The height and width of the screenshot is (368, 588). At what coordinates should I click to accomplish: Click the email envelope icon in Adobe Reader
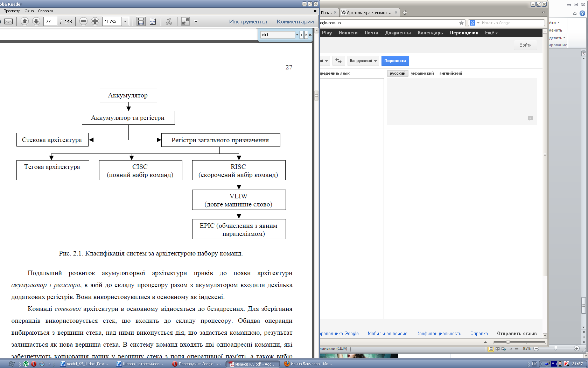[x=8, y=21]
